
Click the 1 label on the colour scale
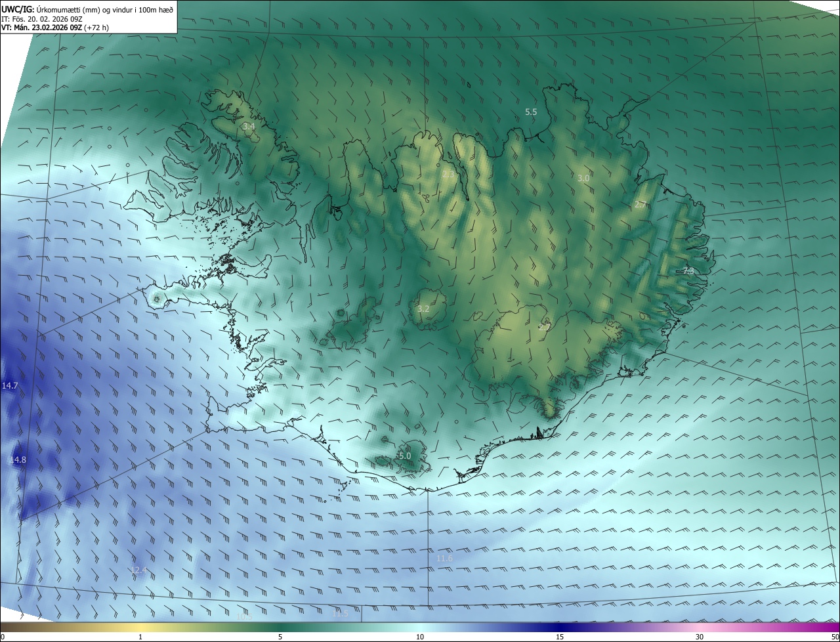[140, 637]
